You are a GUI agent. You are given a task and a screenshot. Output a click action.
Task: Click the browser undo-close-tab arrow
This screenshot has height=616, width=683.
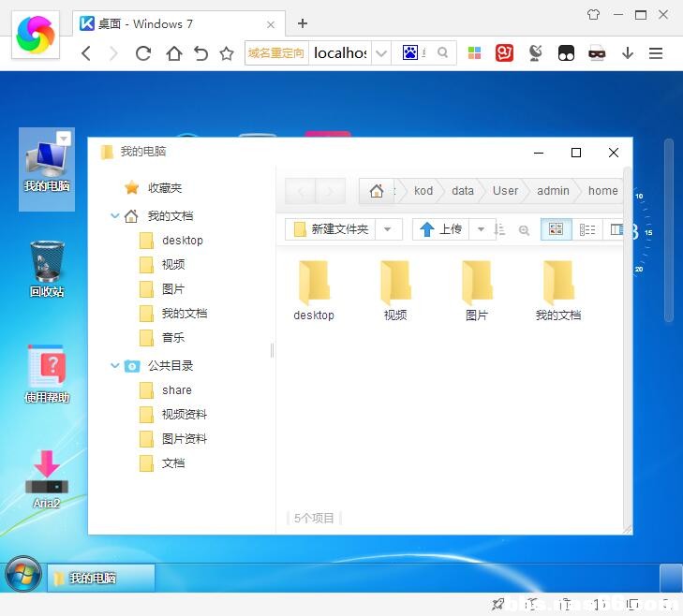(200, 53)
